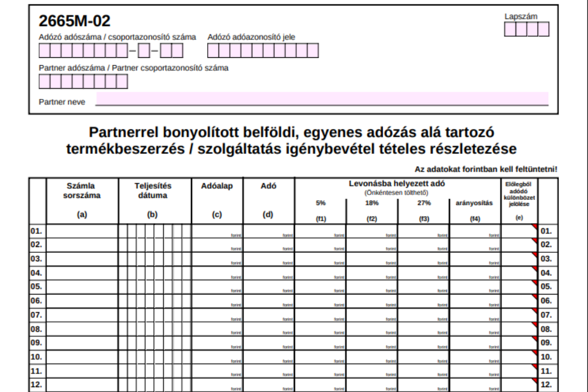Click Adó cell in row 02
The width and height of the screenshot is (588, 392).
click(x=269, y=245)
